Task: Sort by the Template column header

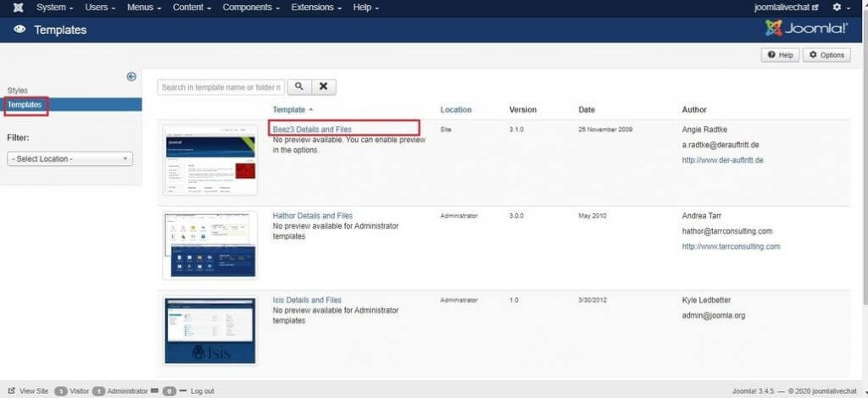Action: coord(292,109)
